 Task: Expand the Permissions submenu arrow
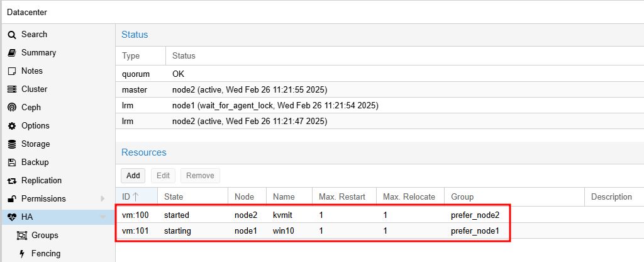coord(103,198)
